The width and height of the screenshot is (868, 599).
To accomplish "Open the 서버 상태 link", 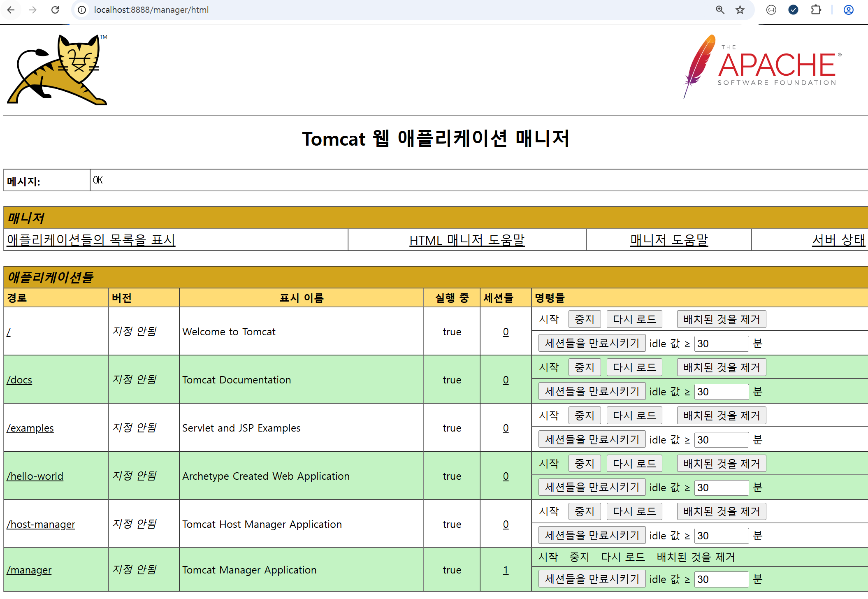I will click(838, 240).
